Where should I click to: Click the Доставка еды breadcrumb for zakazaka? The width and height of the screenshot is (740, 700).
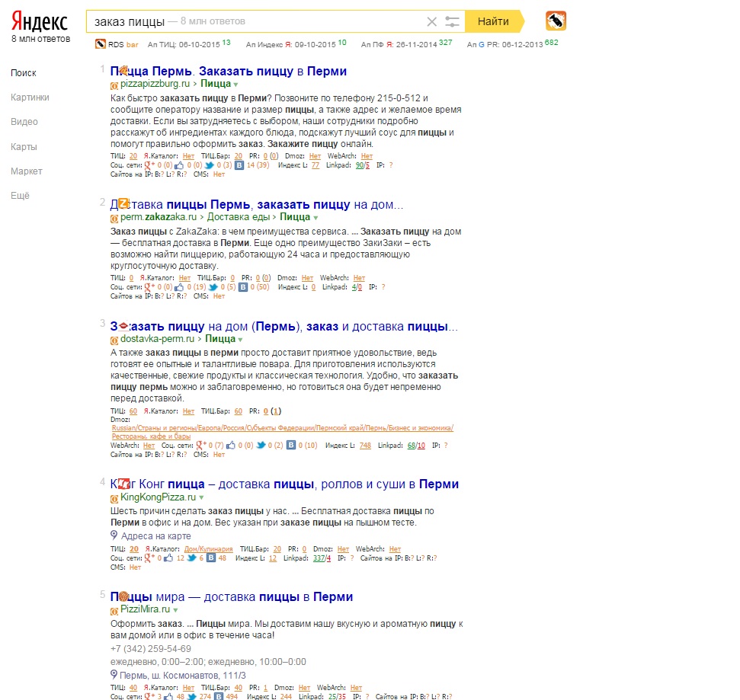(x=239, y=217)
